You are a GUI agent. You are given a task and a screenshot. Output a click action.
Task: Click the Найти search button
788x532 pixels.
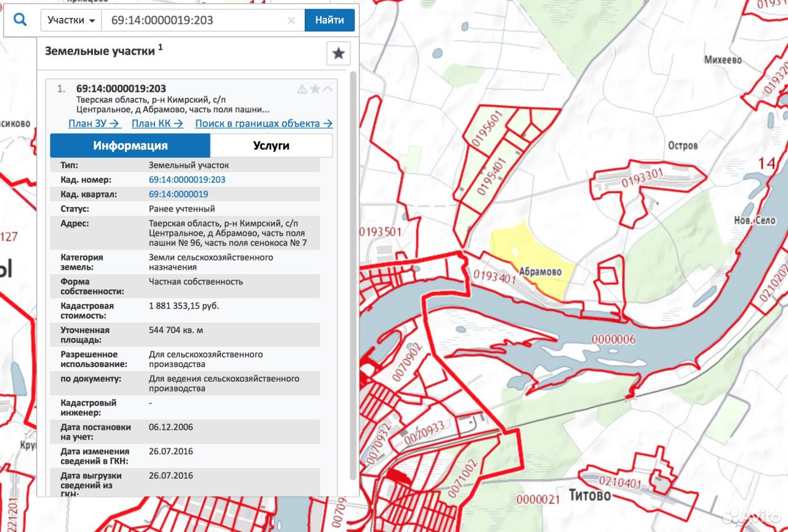tap(329, 20)
